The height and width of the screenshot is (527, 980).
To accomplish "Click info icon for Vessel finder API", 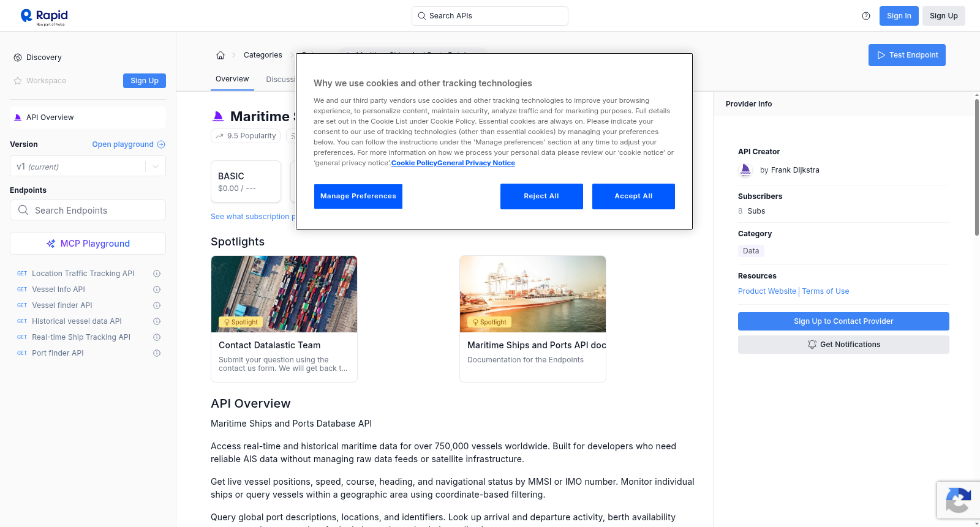I will tap(157, 305).
